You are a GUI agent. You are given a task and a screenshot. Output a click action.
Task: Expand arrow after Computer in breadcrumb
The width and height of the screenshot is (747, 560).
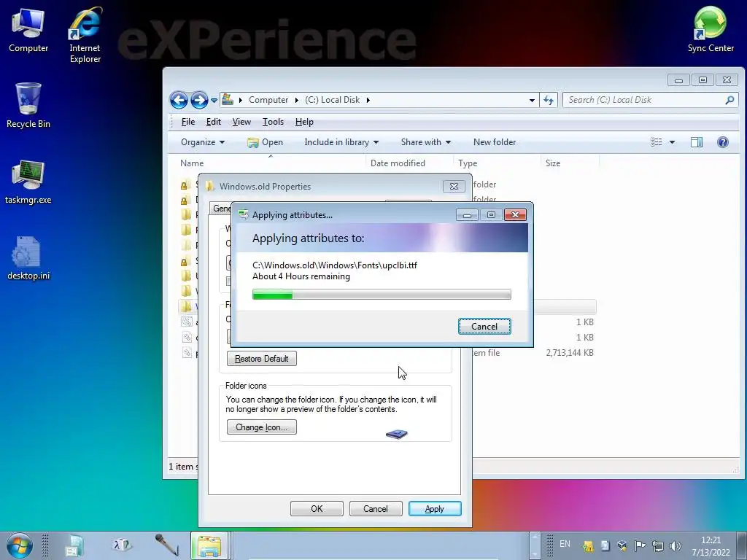tap(297, 100)
